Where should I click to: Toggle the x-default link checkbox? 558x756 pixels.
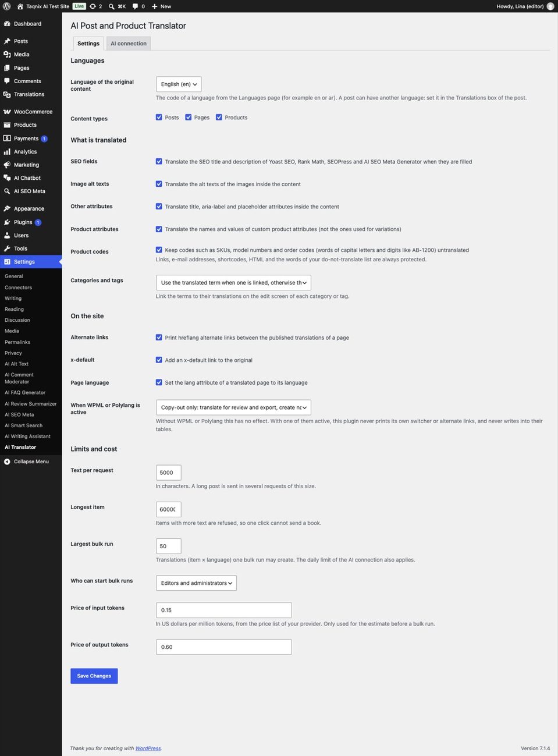[159, 360]
